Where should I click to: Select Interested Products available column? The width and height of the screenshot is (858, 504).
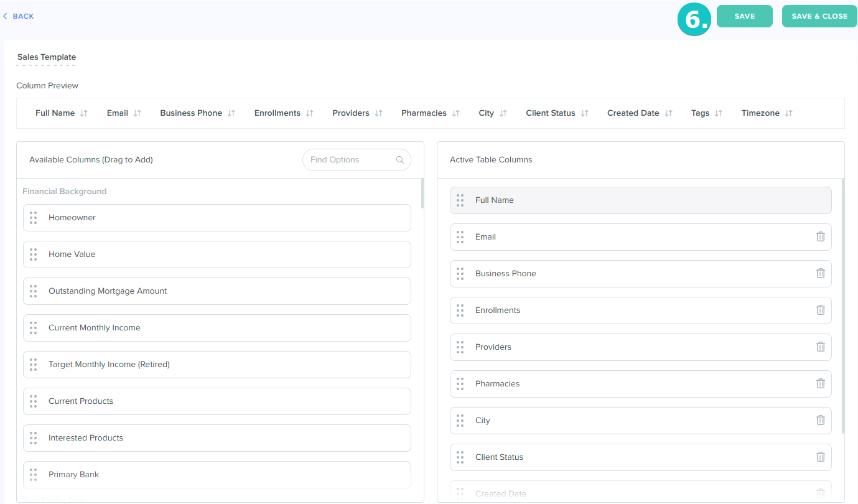[217, 438]
